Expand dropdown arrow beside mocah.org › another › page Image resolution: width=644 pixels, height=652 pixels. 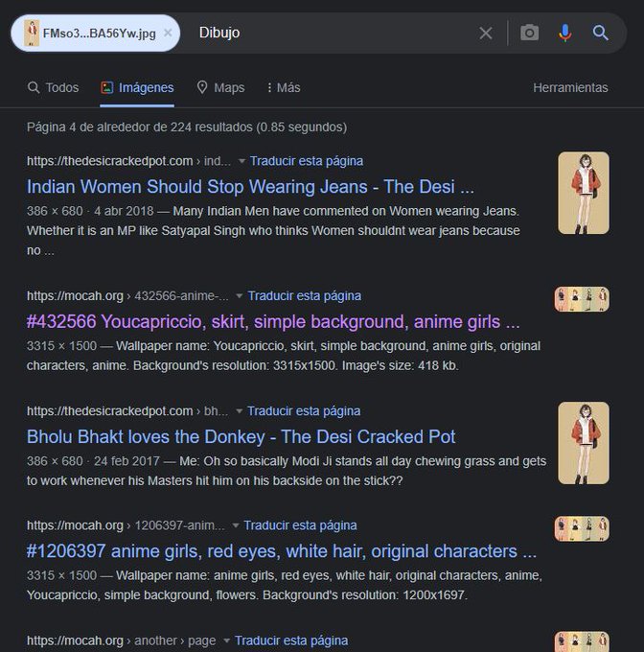(226, 640)
